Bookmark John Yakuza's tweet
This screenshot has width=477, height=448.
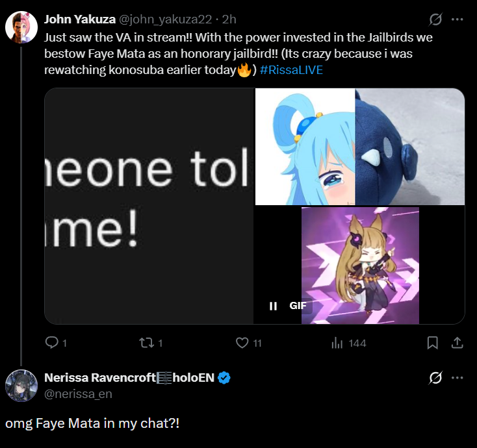tap(432, 343)
